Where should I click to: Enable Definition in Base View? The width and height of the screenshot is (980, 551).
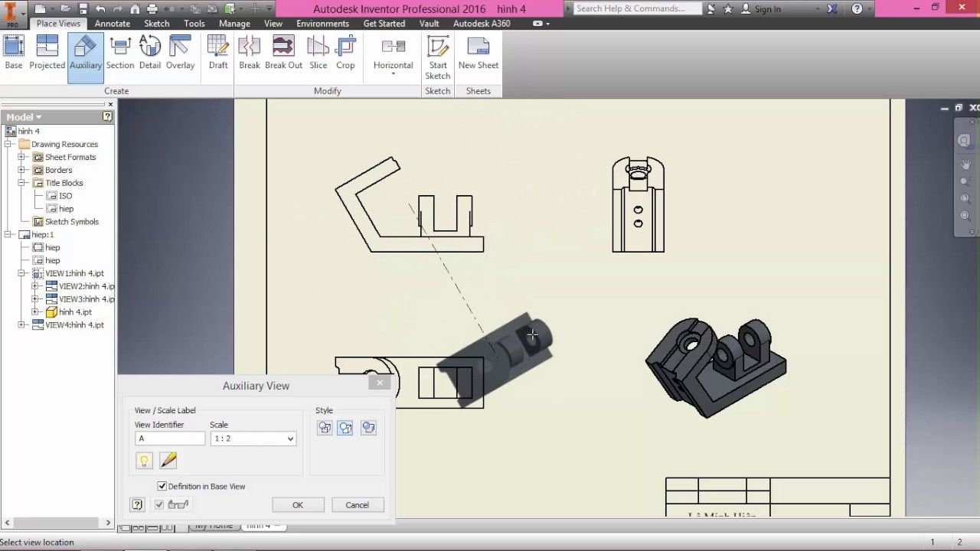click(162, 486)
